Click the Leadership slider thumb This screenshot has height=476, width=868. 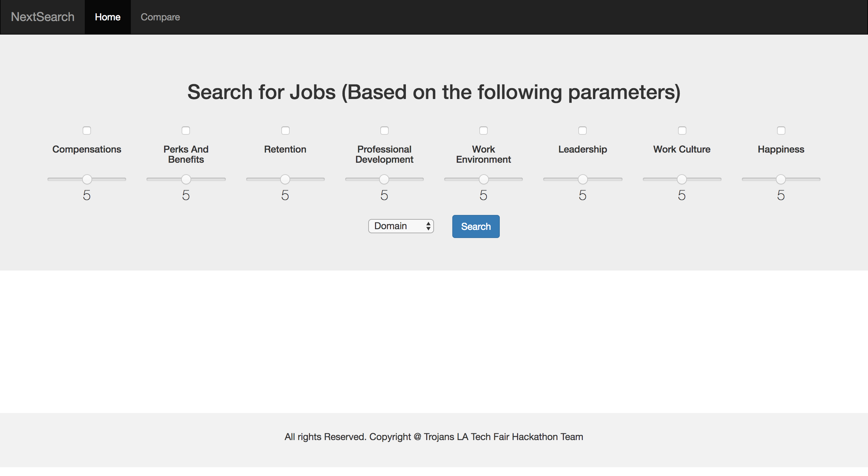583,179
